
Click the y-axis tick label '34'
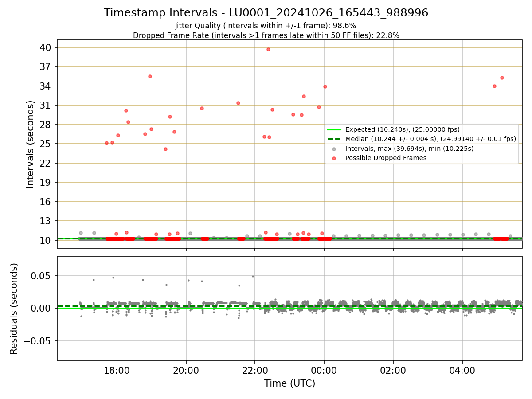46,86
